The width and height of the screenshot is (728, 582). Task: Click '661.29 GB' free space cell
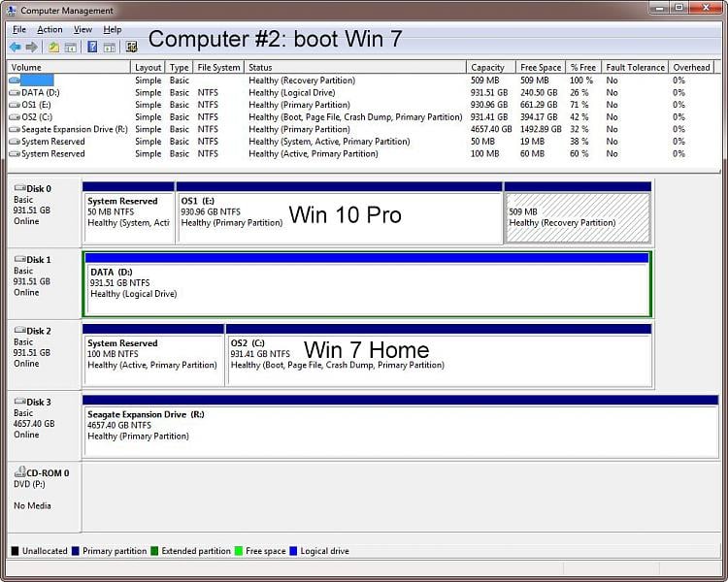click(539, 105)
